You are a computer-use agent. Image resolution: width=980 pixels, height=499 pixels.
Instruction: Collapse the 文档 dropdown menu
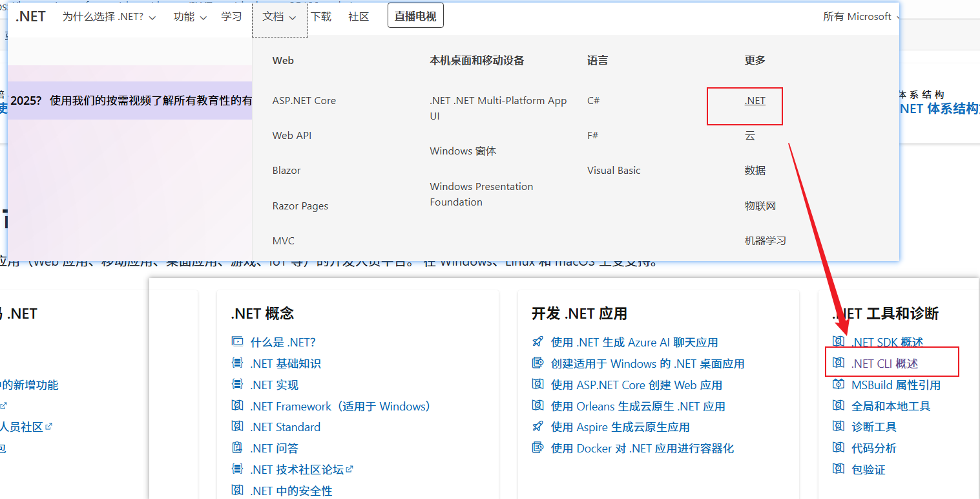click(x=280, y=17)
